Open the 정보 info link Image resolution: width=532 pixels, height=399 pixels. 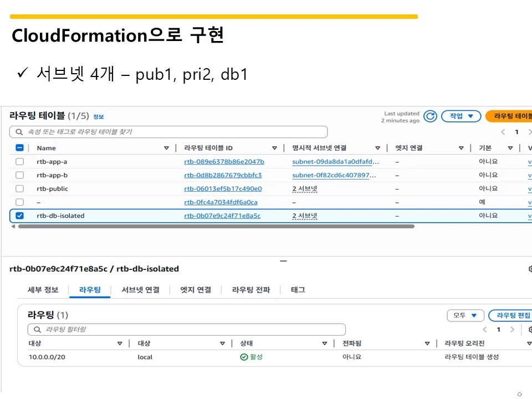(99, 117)
